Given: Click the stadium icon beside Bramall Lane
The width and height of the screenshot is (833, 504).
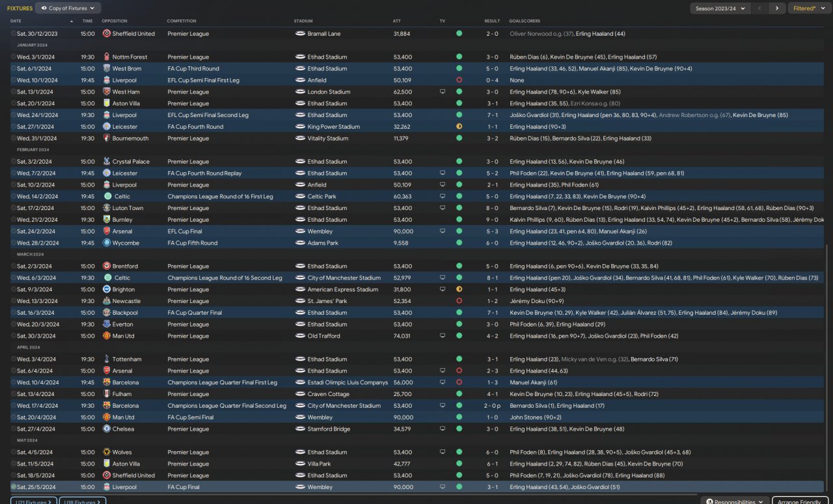Looking at the screenshot, I should (300, 34).
